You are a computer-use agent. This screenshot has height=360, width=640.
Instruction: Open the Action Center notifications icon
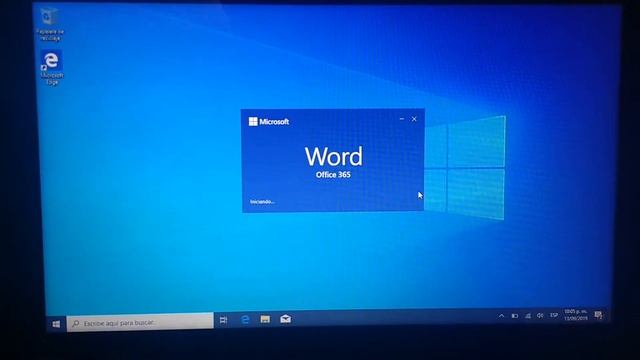598,315
